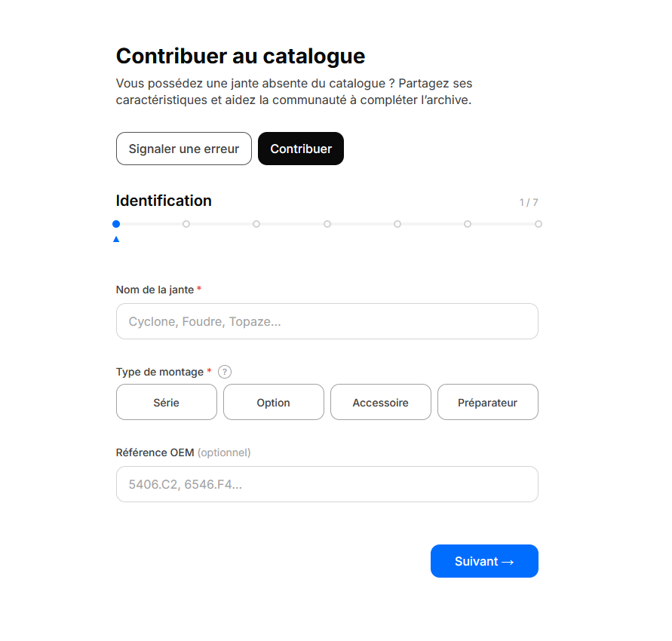Focus the Nom de la jante field
This screenshot has height=641, width=672.
pyautogui.click(x=327, y=321)
